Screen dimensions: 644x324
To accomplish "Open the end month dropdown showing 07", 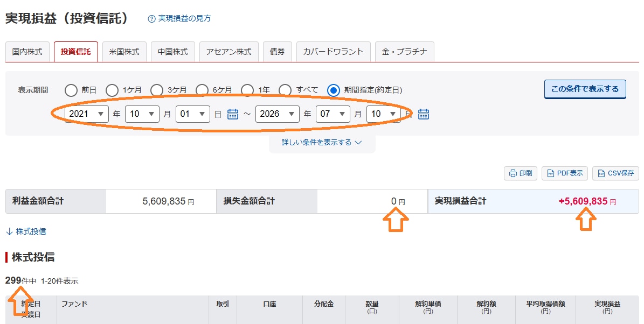I will pyautogui.click(x=333, y=114).
